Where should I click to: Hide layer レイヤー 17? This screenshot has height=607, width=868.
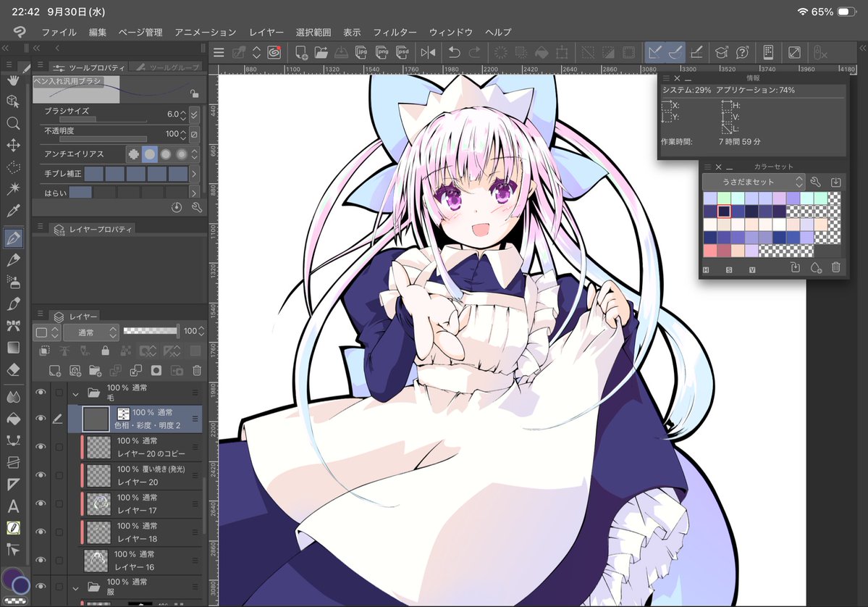click(41, 503)
